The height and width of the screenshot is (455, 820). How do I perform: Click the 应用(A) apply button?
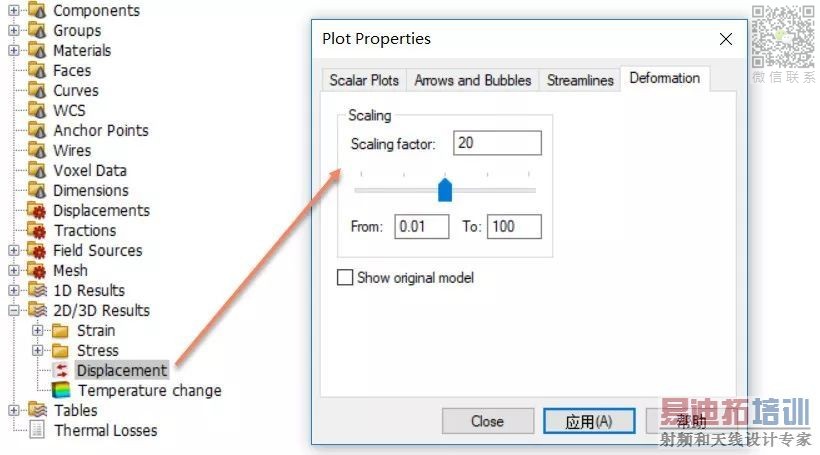(x=588, y=421)
